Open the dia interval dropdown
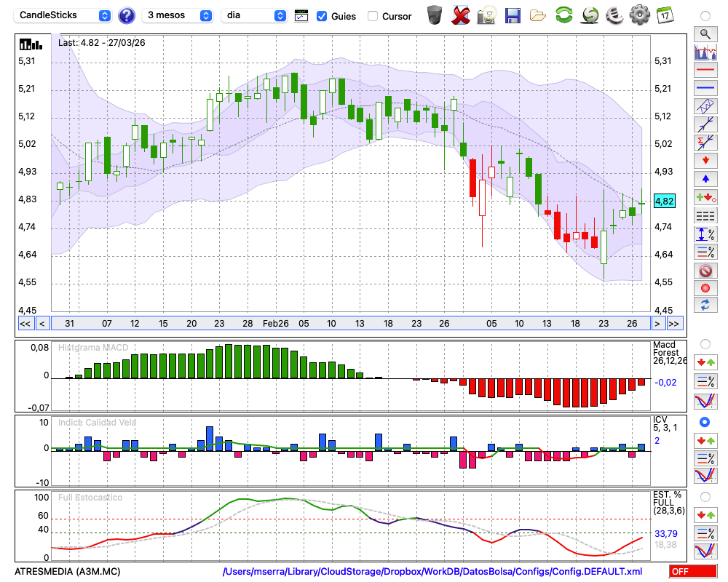 pyautogui.click(x=254, y=15)
